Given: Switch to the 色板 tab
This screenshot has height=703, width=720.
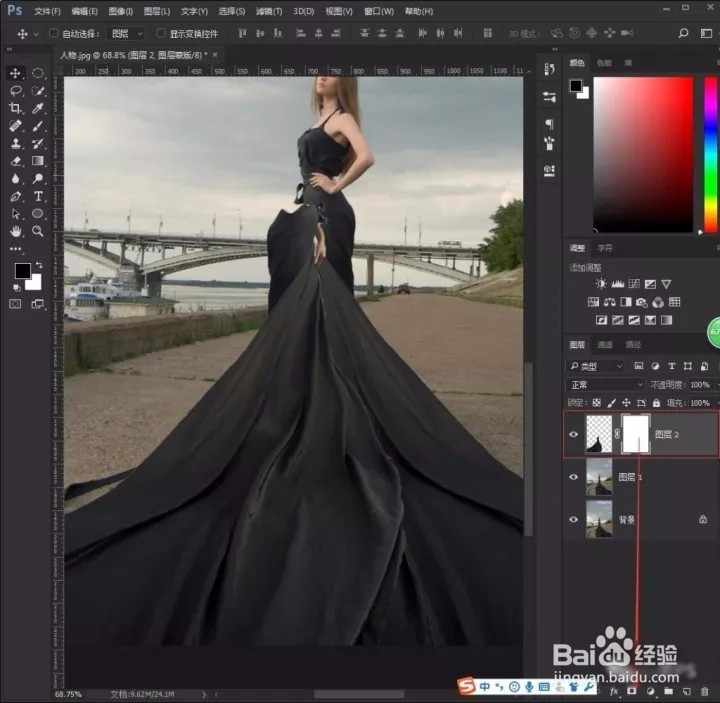Looking at the screenshot, I should [x=604, y=63].
